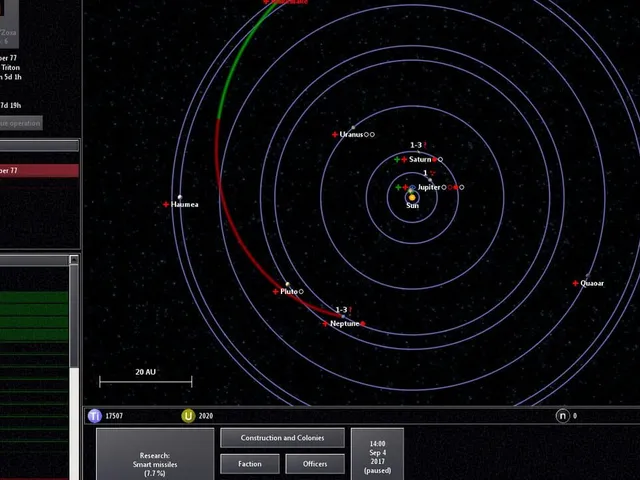Click the Sun icon at orbit center
640x480 pixels.
(x=412, y=198)
